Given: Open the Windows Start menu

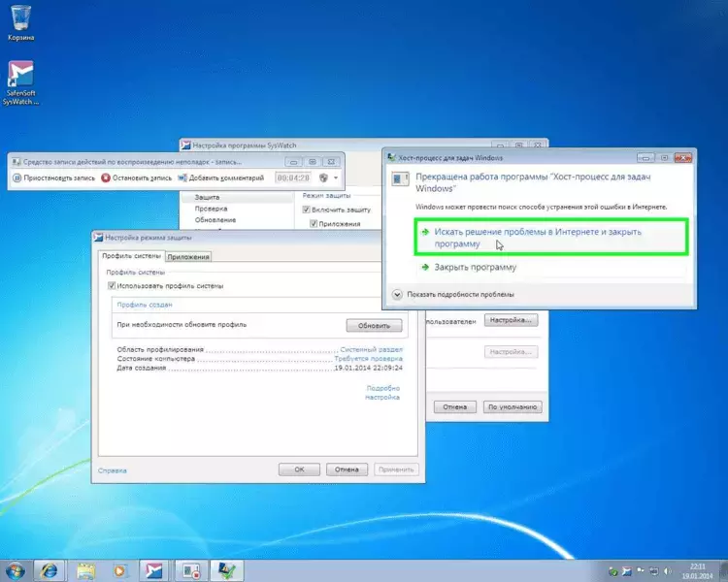Looking at the screenshot, I should 15,571.
